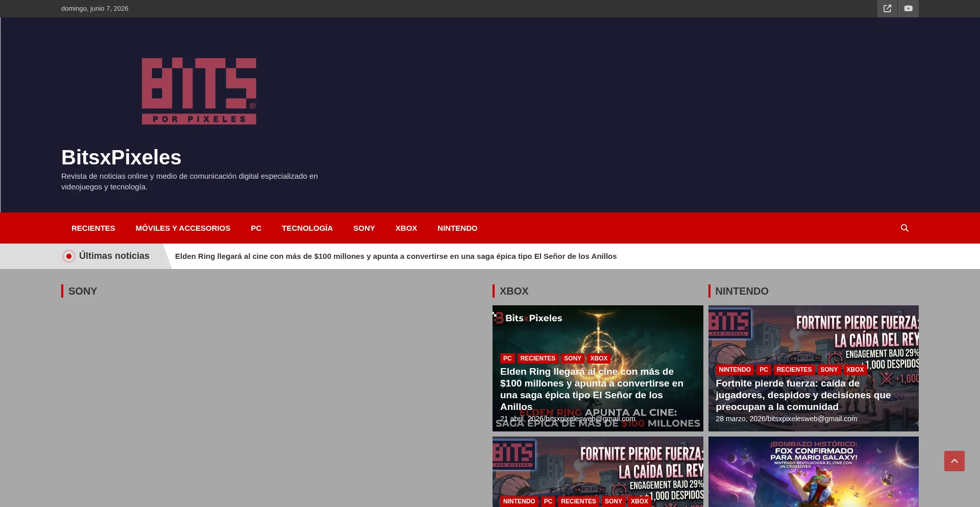Viewport: 980px width, 507px height.
Task: Click XBOX tag on second XBOX column card
Action: pos(640,501)
